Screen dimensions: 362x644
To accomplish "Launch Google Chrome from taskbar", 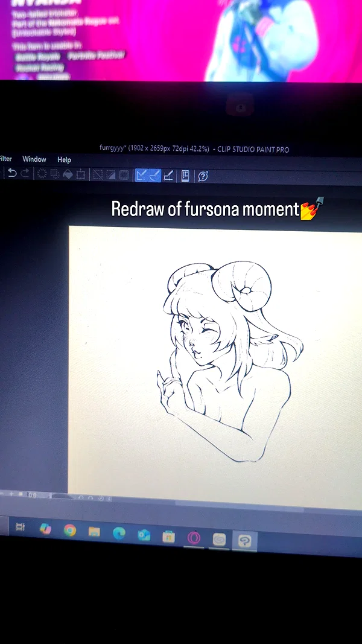I will pos(70,531).
